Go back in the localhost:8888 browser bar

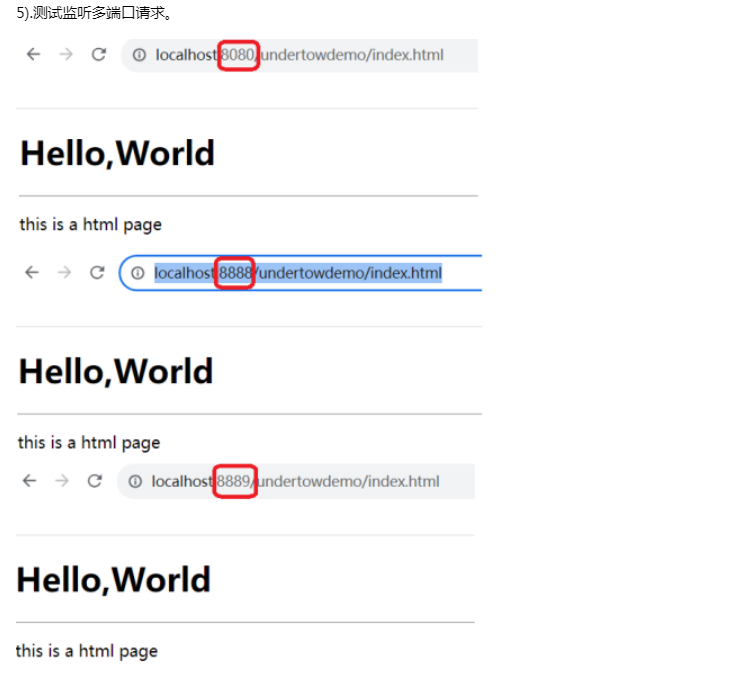[x=32, y=273]
